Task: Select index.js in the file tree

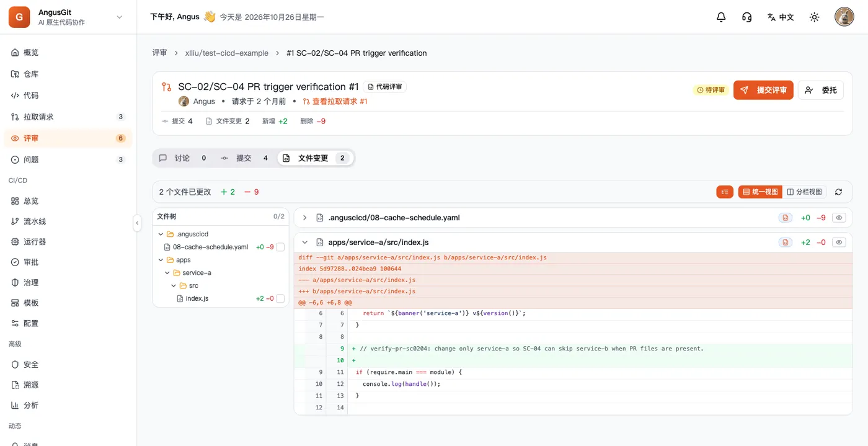Action: 197,299
